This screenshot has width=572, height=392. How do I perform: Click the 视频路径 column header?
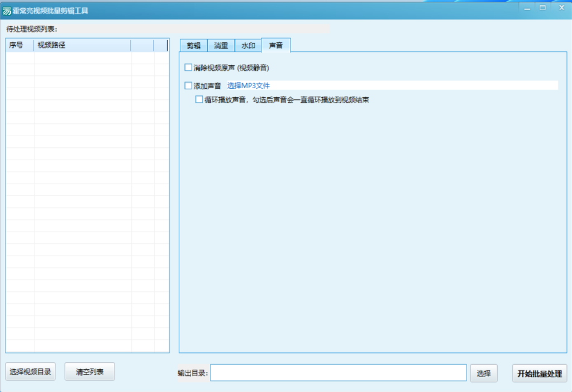(82, 45)
